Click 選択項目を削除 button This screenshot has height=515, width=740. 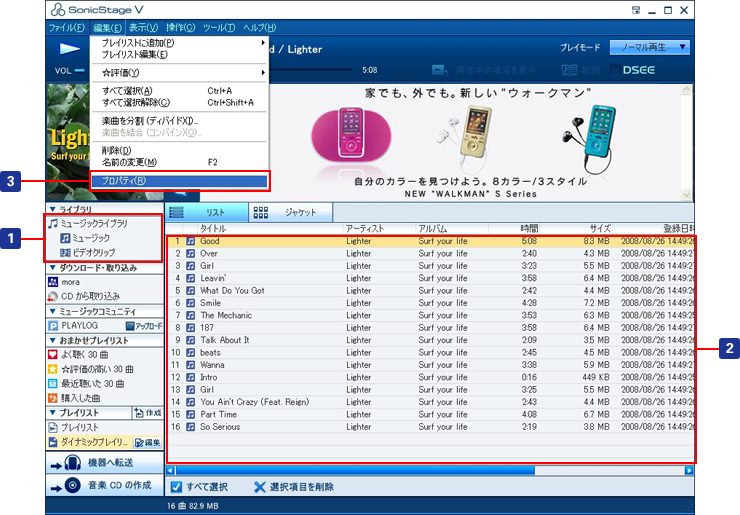[x=296, y=487]
